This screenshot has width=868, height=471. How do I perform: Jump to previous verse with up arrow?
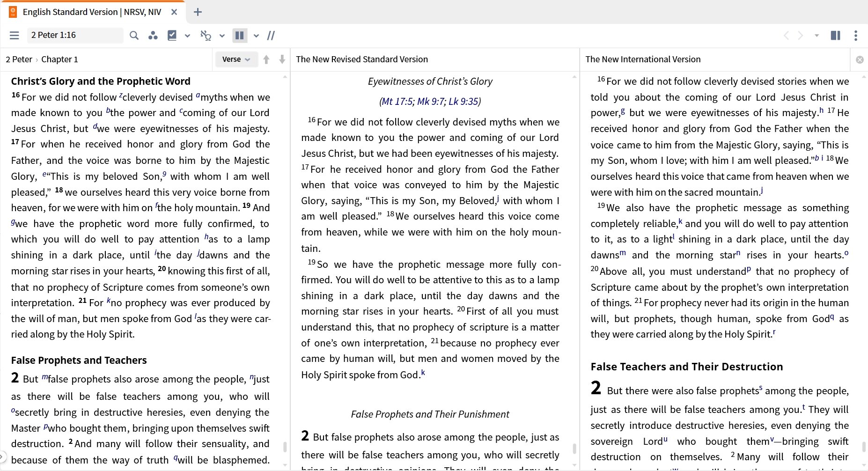tap(266, 59)
